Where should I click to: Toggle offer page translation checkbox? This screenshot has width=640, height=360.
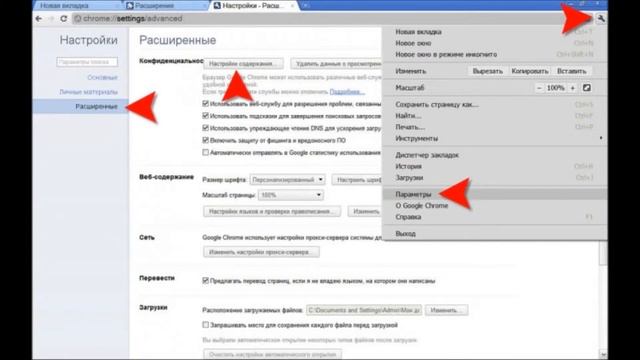(206, 281)
